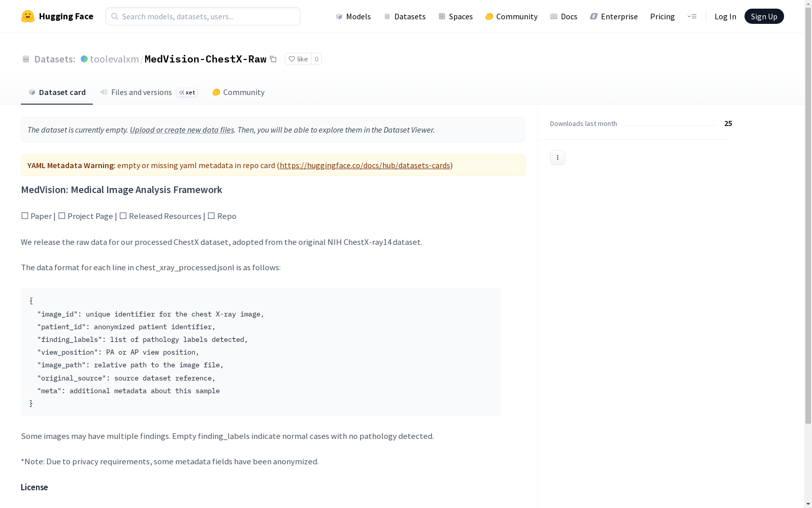The height and width of the screenshot is (508, 812).
Task: Click the Hugging Face logo
Action: coord(57,16)
